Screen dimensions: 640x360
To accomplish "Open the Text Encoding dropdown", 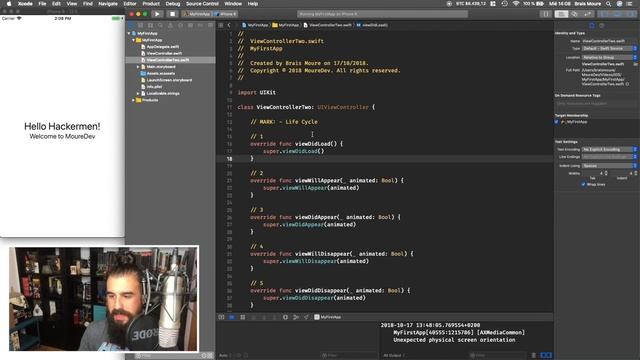I will point(609,149).
